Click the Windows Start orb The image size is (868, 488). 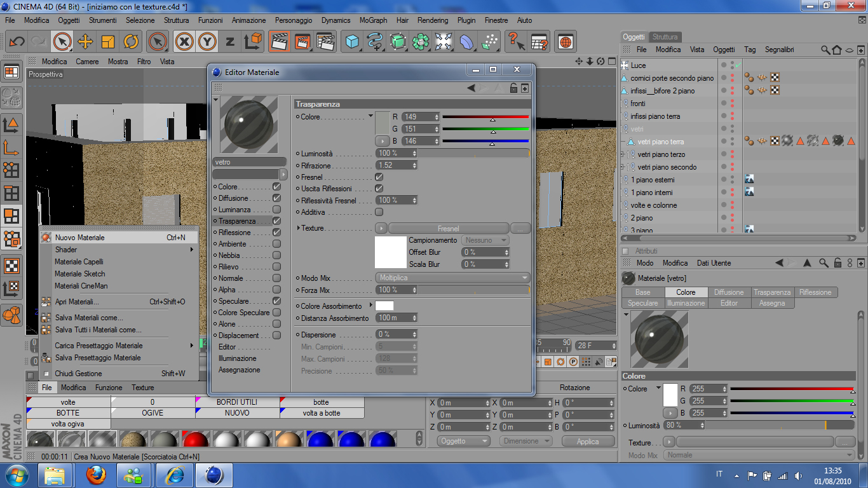pyautogui.click(x=16, y=475)
